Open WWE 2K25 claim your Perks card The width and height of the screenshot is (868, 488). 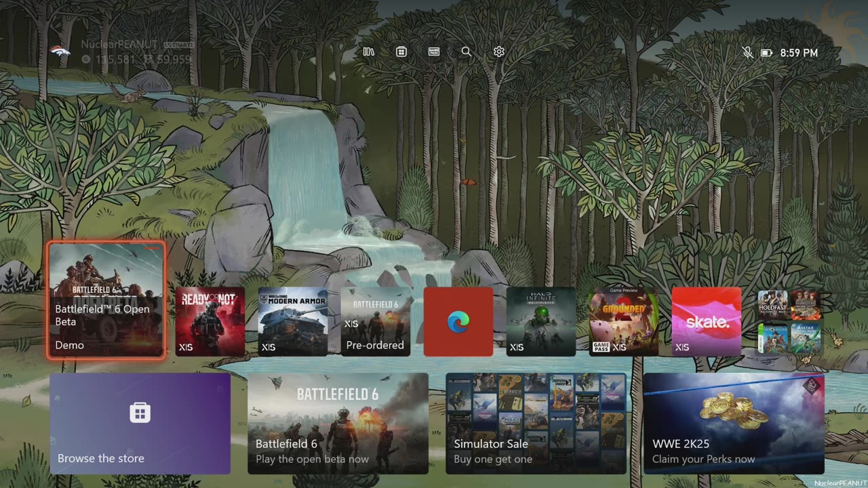[734, 424]
